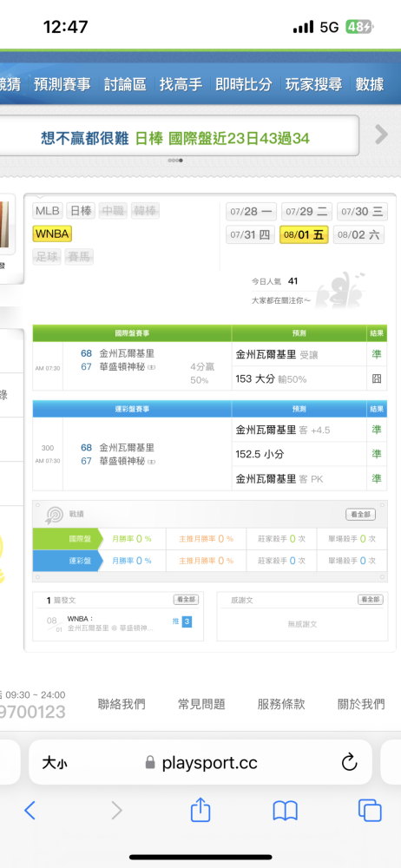
Task: Select the 足球 league filter
Action: point(47,257)
